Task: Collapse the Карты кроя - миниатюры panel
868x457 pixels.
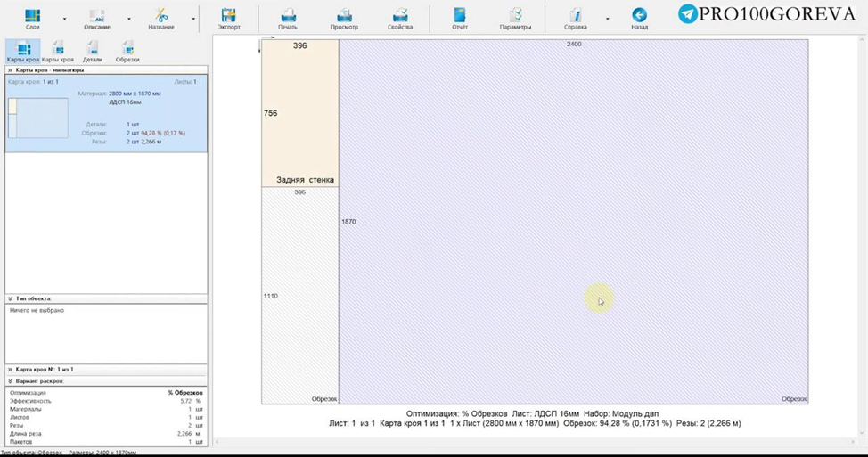Action: point(10,70)
